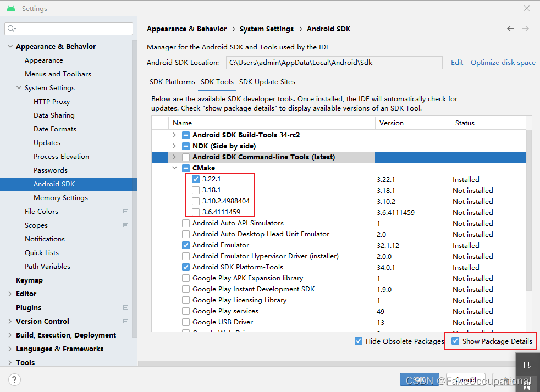The height and width of the screenshot is (392, 540).
Task: Check Google Play services checkbox
Action: [186, 311]
